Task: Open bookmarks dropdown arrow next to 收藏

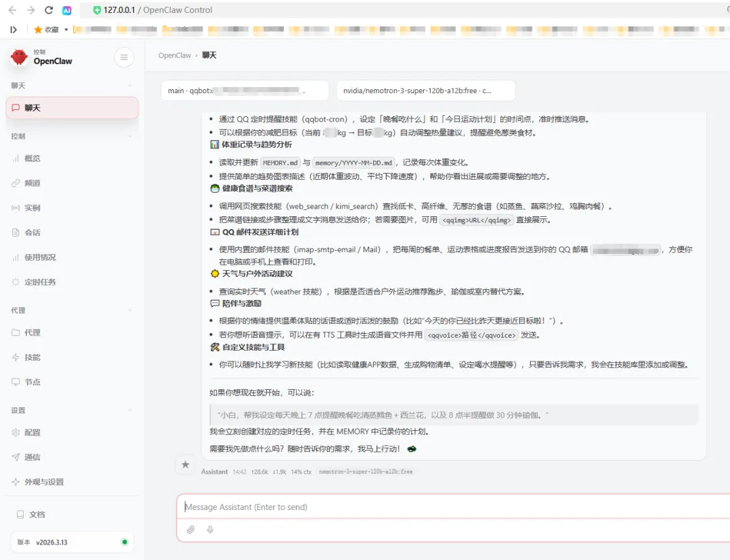Action: click(x=66, y=30)
